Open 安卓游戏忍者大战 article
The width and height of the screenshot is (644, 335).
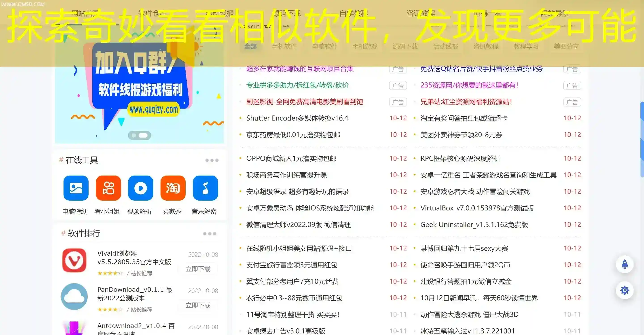tap(475, 192)
